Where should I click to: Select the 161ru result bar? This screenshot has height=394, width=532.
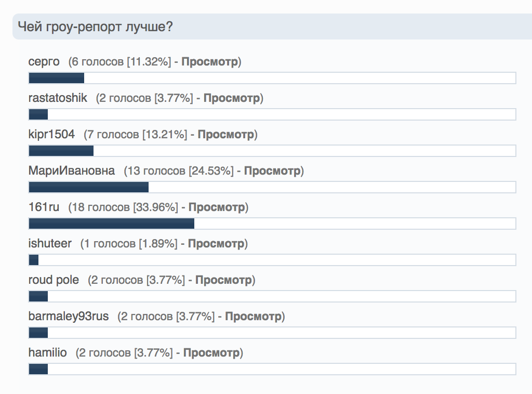(x=272, y=224)
